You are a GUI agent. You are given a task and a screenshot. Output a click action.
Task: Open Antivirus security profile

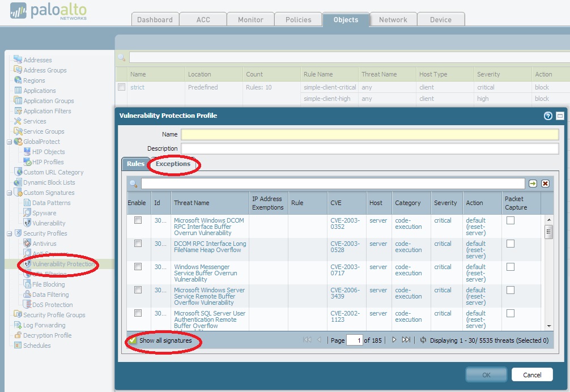click(x=44, y=244)
